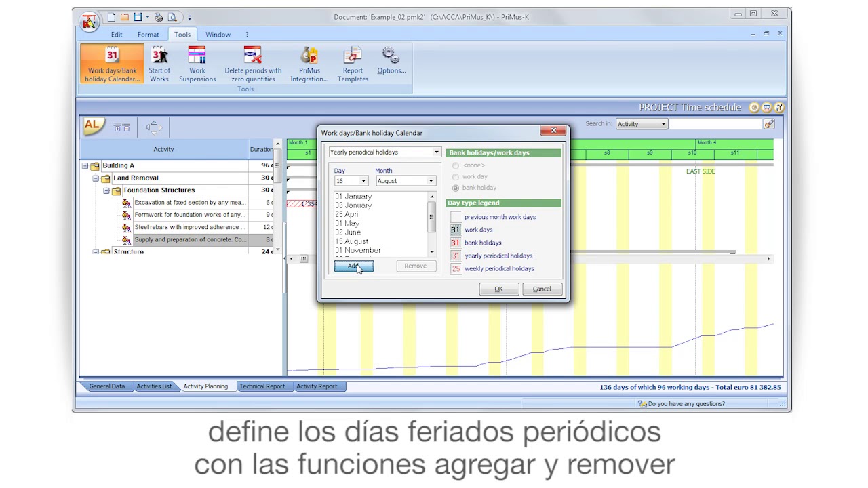Open the Edit menu
Image resolution: width=868 pixels, height=488 pixels.
click(117, 35)
